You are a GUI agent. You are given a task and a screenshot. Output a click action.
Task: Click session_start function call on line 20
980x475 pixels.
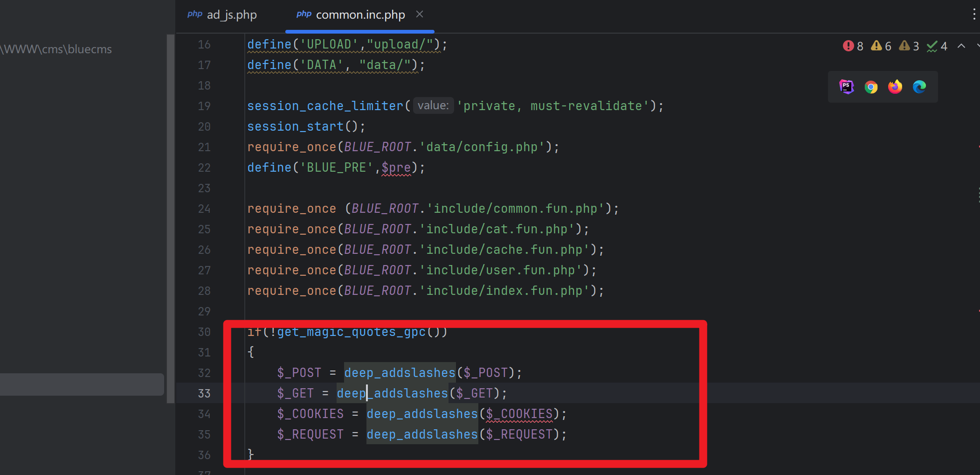coord(296,126)
